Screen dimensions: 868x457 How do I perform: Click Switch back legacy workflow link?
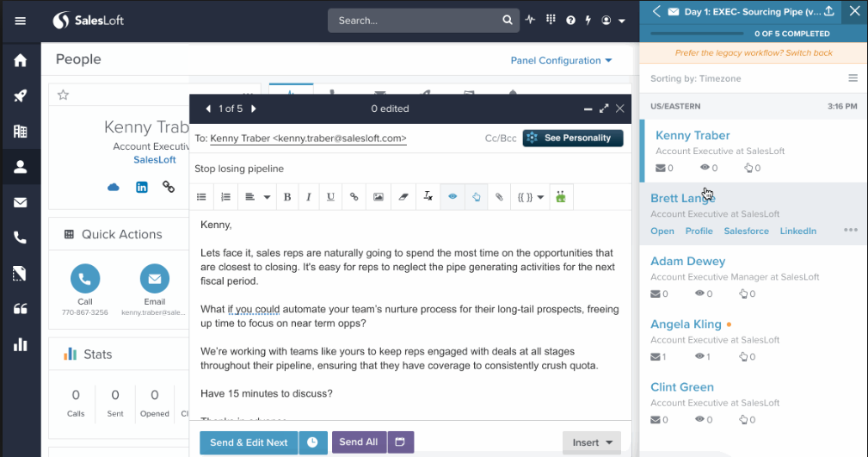tap(809, 53)
